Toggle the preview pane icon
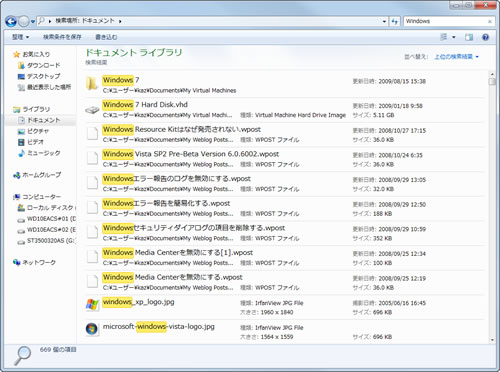500x372 pixels. tap(469, 37)
